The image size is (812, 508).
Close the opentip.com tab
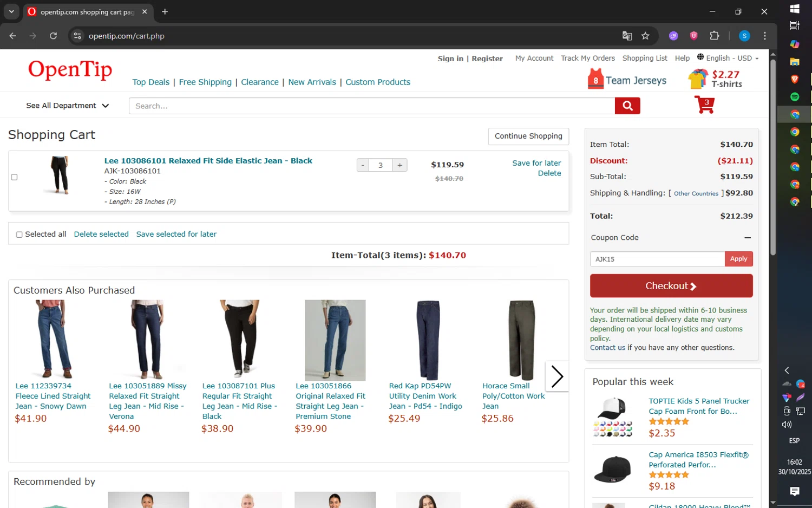pos(145,11)
